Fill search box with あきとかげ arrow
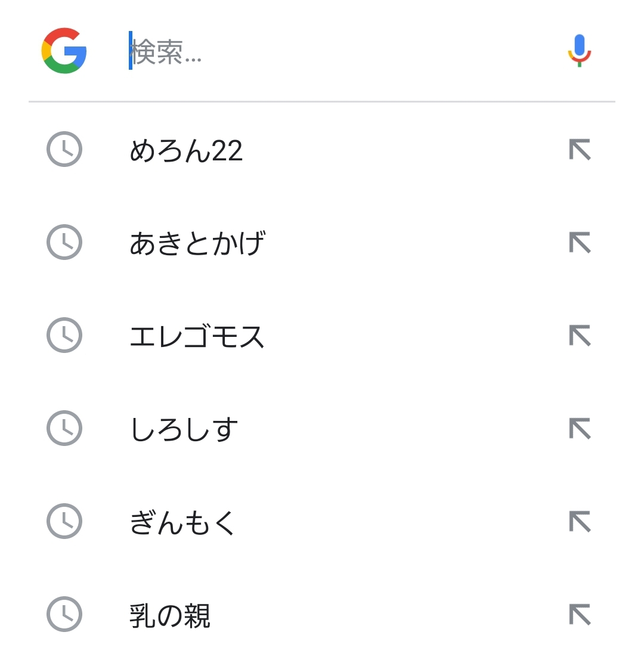The width and height of the screenshot is (644, 663). coord(580,243)
